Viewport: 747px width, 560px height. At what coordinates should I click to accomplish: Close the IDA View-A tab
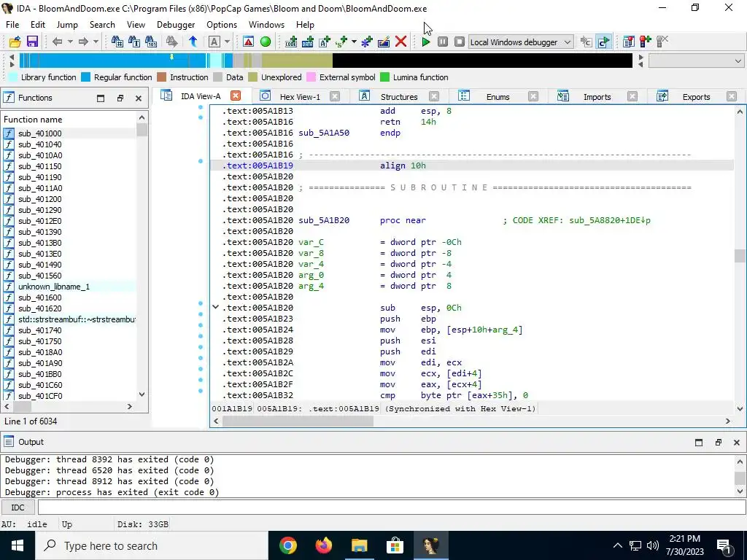pyautogui.click(x=236, y=96)
